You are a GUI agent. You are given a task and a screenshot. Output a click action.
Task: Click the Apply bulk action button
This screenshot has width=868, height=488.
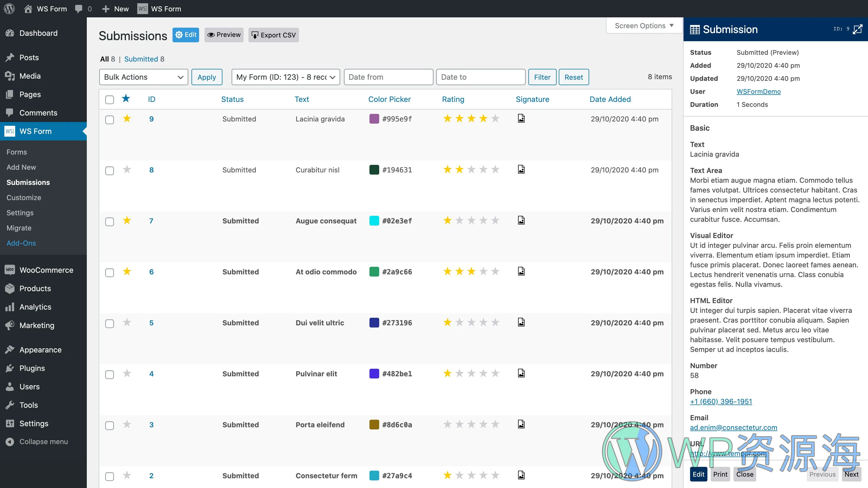tap(207, 77)
